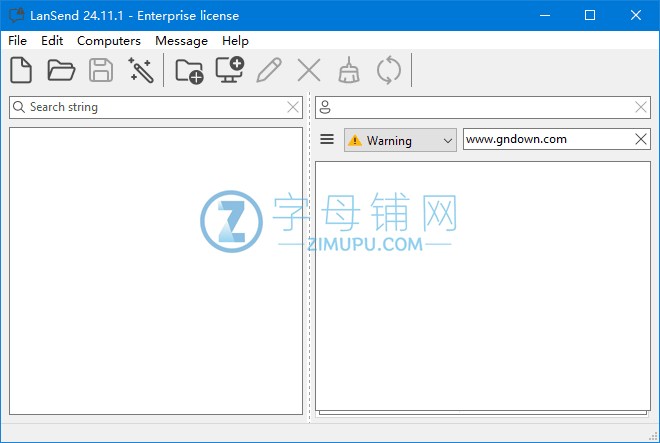
Task: Expand the Warning message type dropdown
Action: pos(400,140)
